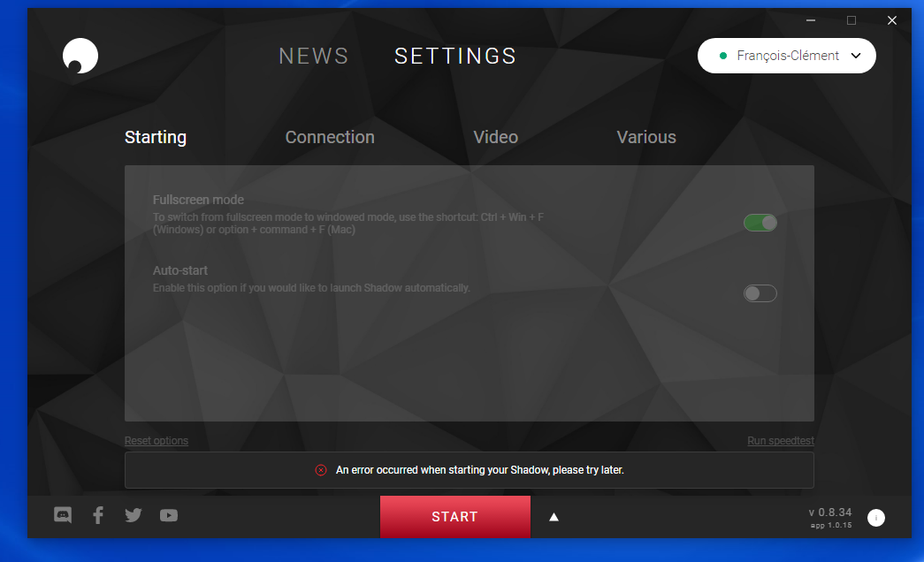Click the Shadow logo icon
924x562 pixels.
[x=80, y=57]
